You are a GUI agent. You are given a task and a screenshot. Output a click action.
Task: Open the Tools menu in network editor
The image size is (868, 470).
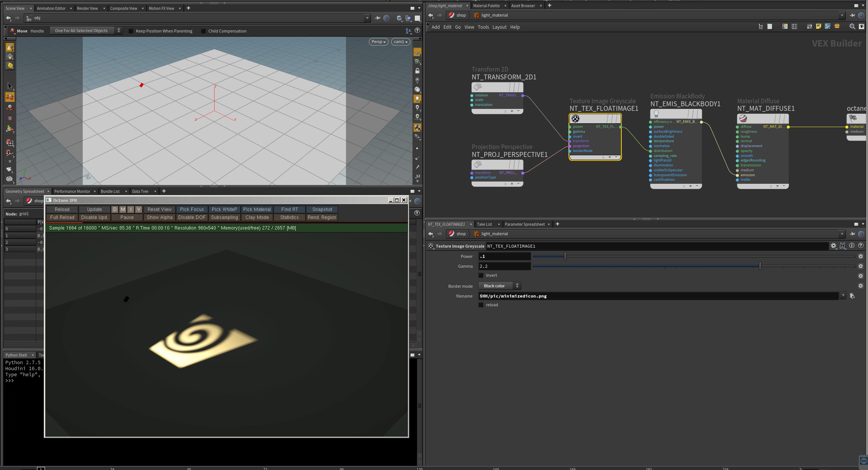click(x=483, y=27)
